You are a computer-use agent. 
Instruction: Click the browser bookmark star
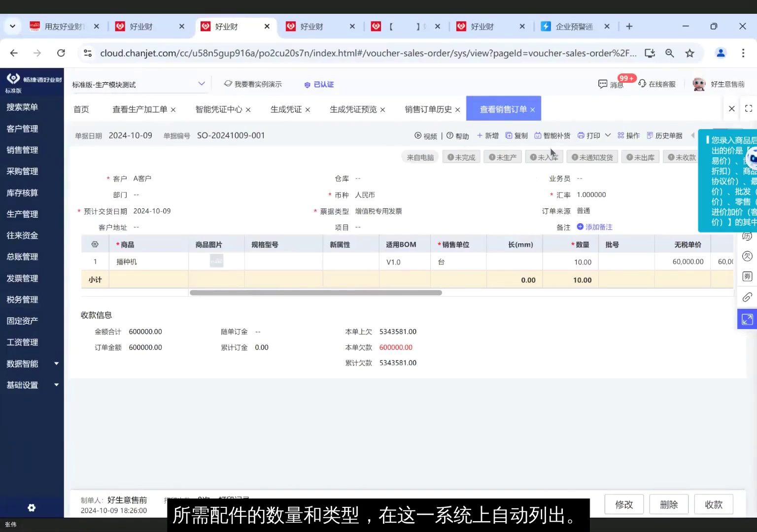pos(689,53)
